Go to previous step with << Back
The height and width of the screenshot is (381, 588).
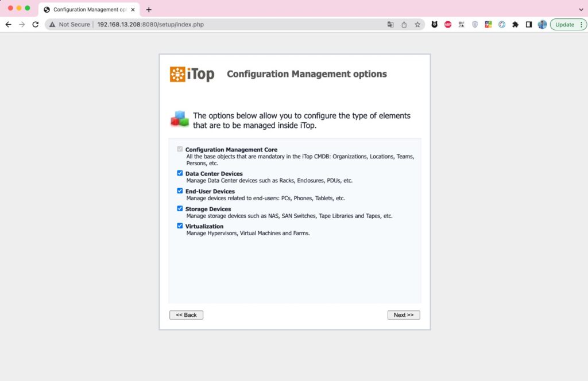coord(187,315)
